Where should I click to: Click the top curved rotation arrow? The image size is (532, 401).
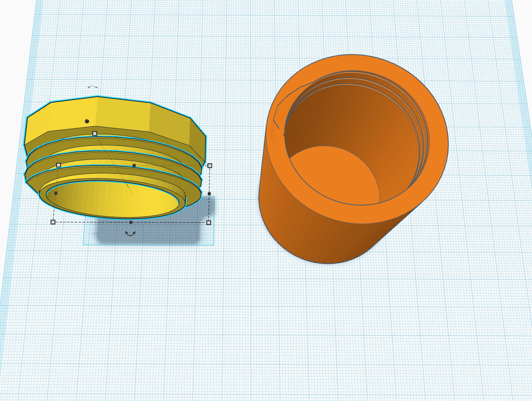(92, 87)
